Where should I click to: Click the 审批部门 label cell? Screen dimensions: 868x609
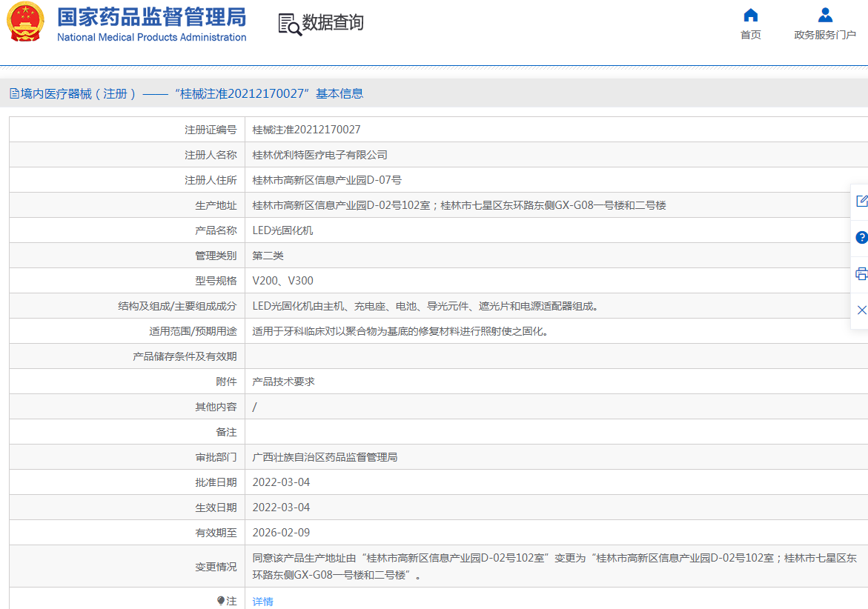[127, 457]
